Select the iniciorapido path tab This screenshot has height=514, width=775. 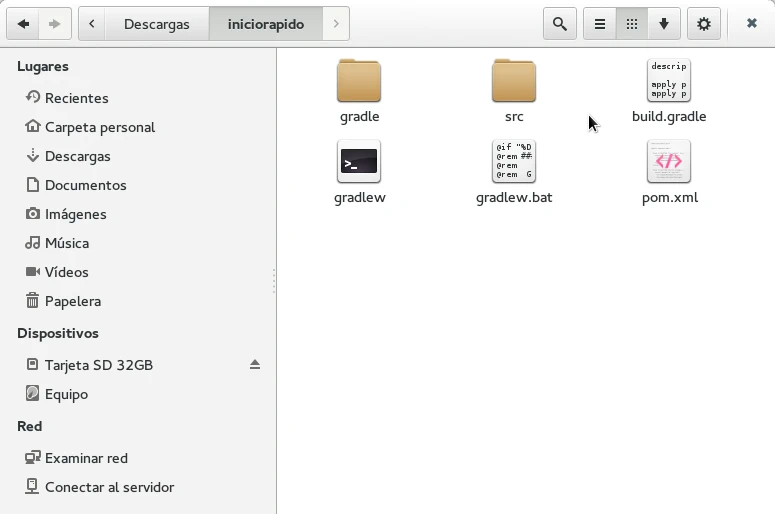click(x=266, y=24)
